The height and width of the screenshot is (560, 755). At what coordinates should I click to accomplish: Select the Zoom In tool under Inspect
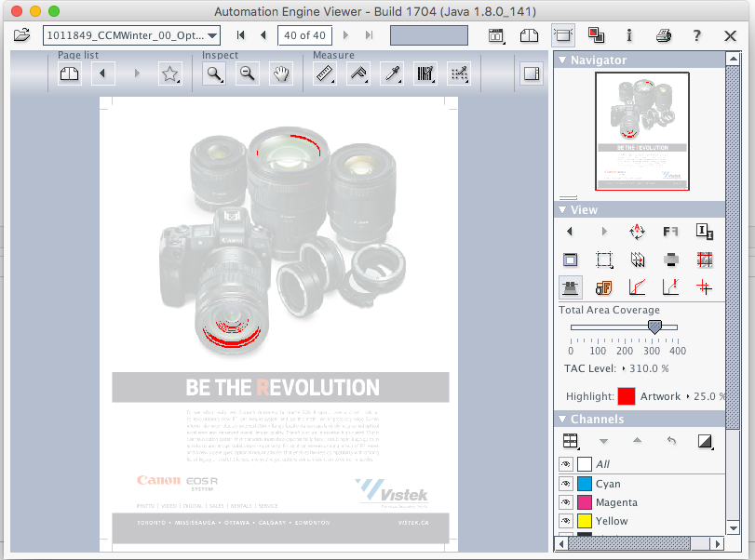coord(213,73)
